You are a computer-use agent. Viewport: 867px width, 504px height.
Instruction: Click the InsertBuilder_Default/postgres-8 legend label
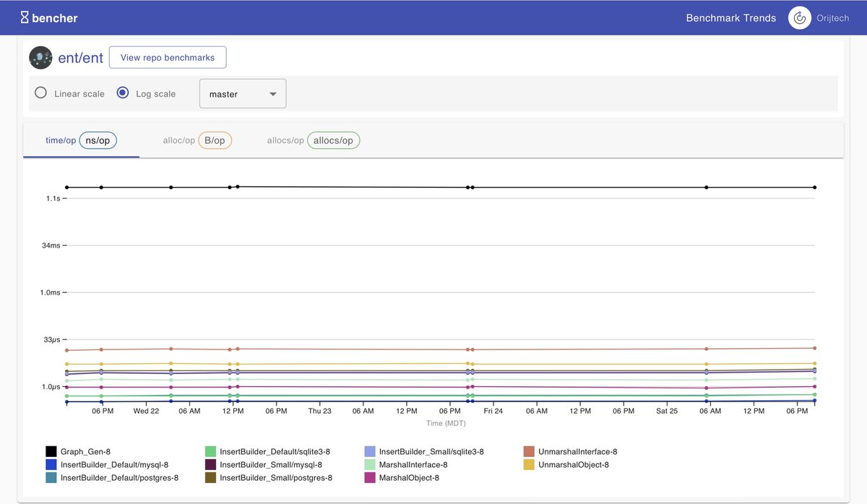coord(119,478)
